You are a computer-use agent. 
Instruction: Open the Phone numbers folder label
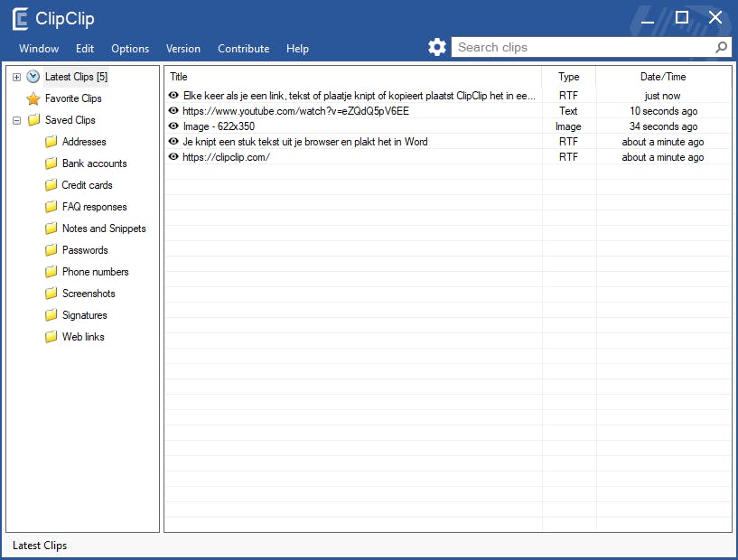[95, 272]
